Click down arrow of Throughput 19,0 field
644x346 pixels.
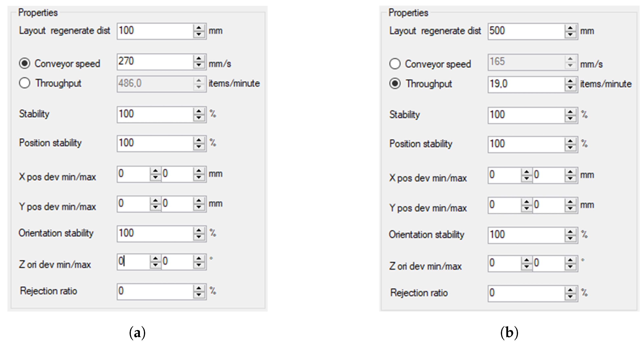(x=570, y=87)
